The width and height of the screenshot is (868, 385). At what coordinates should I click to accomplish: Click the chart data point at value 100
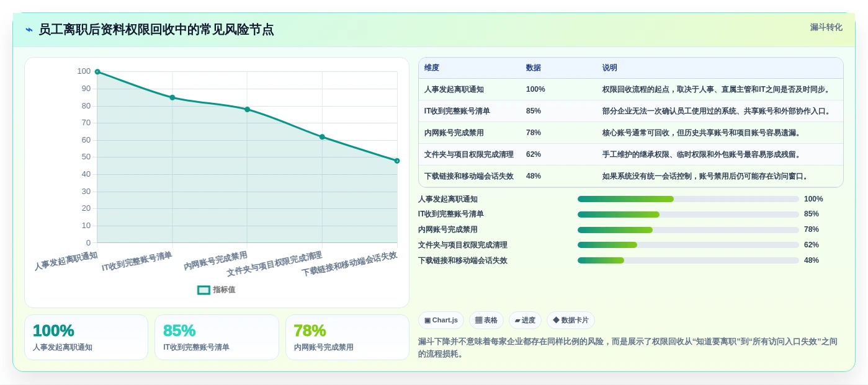click(97, 72)
